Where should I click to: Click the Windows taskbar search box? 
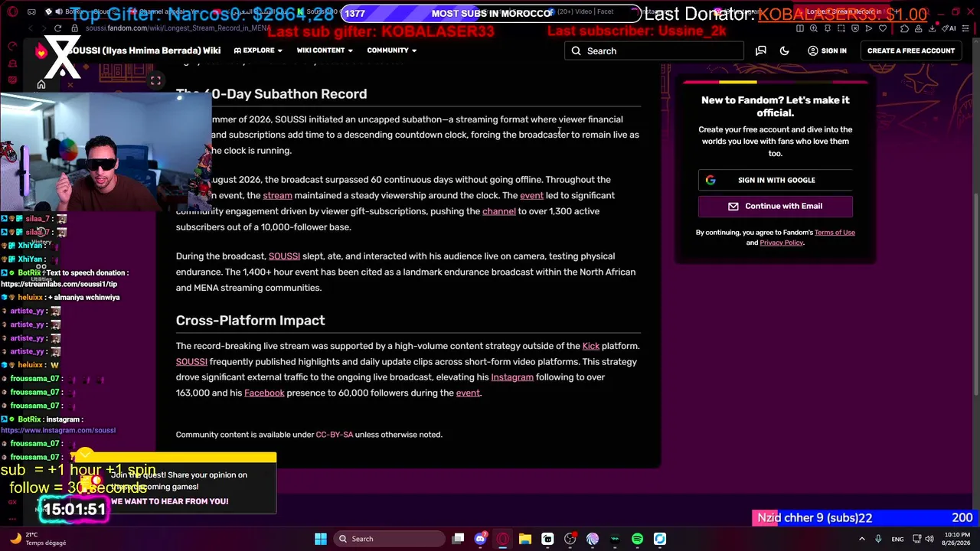(389, 539)
